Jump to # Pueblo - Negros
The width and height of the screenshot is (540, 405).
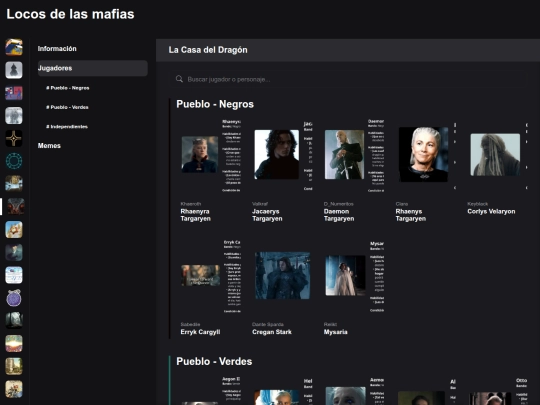click(x=68, y=88)
